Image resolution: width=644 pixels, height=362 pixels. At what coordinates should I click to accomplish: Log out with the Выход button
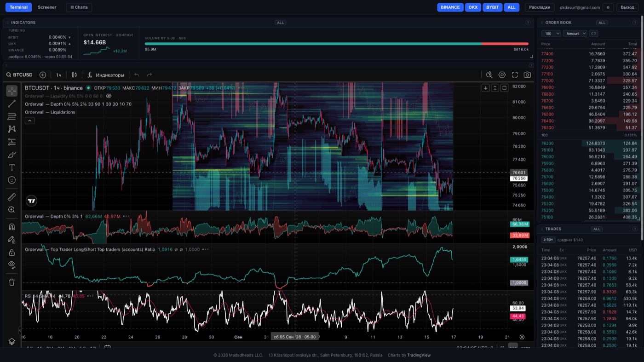click(x=627, y=7)
